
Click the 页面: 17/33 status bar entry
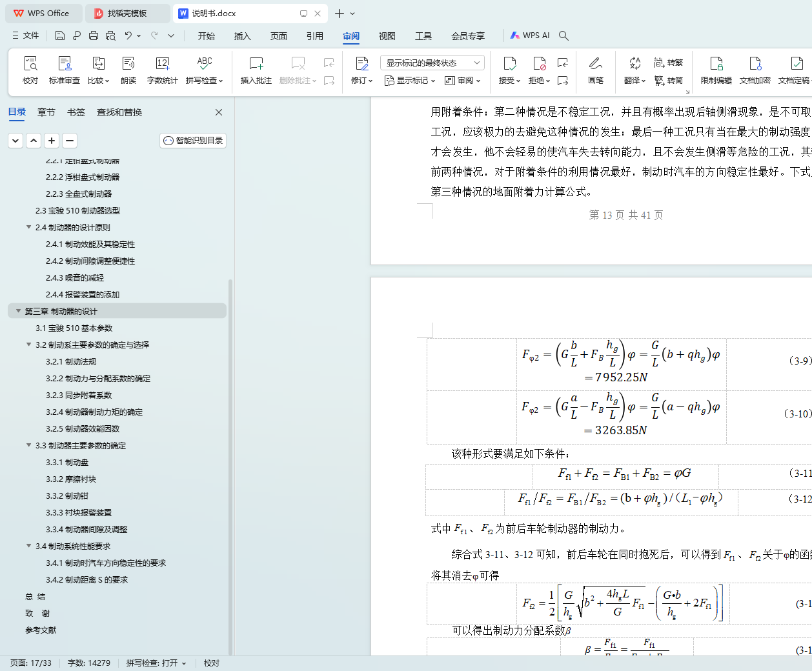tap(31, 663)
